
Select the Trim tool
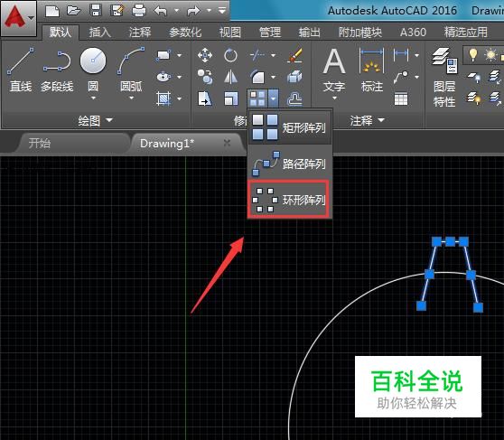(257, 55)
